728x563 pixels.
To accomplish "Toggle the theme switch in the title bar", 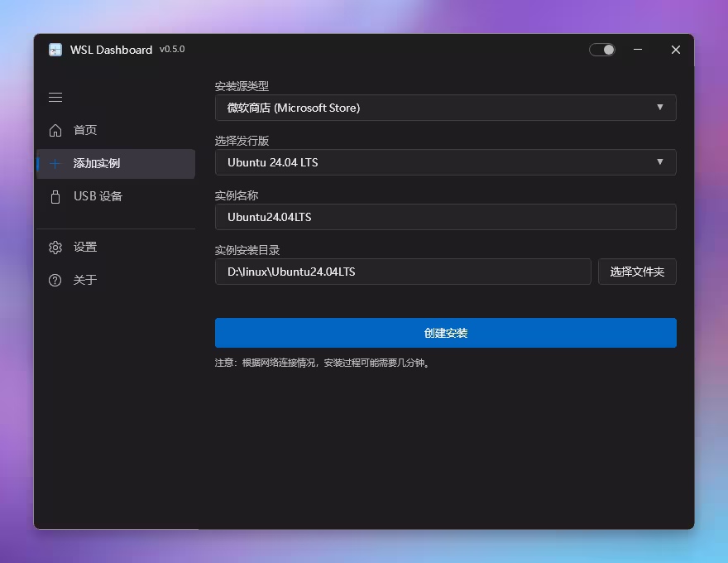I will [x=601, y=50].
